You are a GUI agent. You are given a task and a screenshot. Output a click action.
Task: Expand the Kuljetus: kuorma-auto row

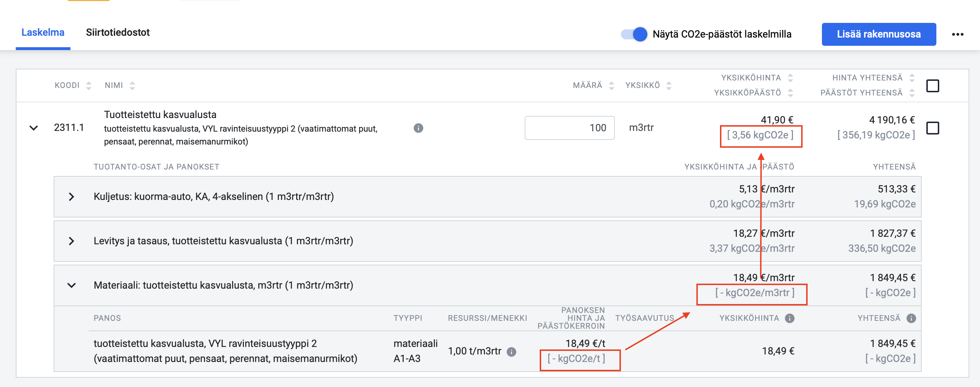[71, 197]
